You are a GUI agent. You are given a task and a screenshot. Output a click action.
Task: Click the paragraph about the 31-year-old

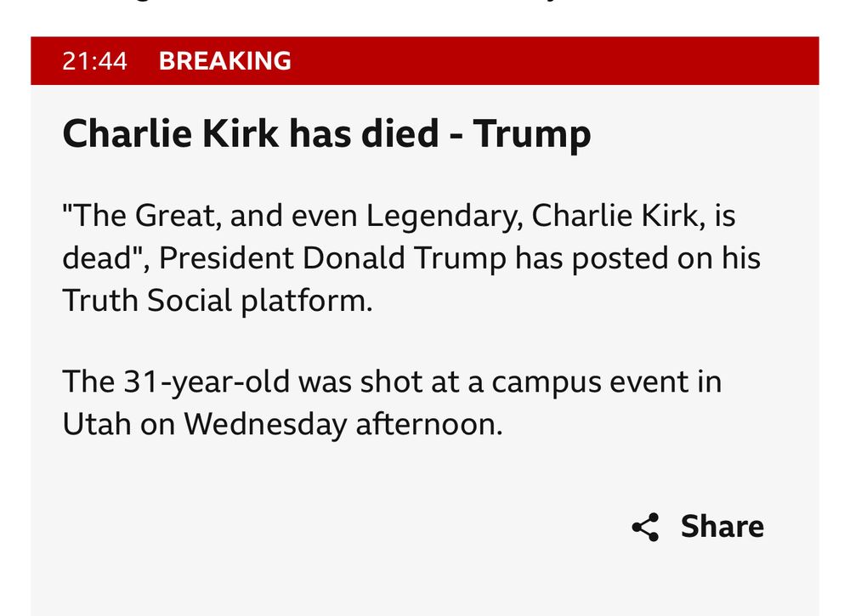click(x=391, y=403)
